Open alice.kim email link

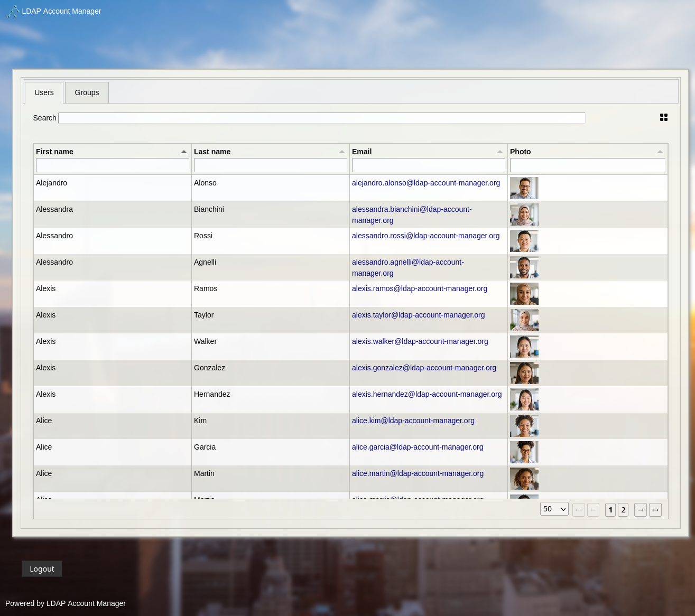click(x=413, y=421)
